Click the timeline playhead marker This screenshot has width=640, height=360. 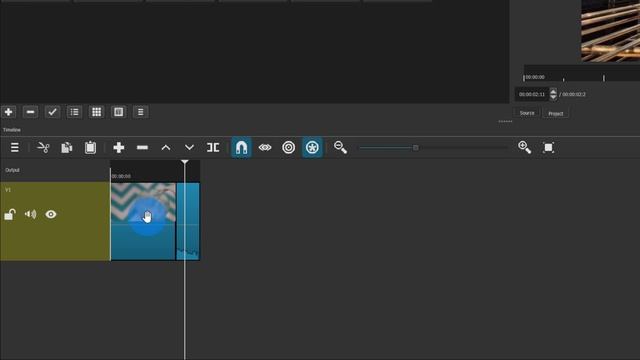pyautogui.click(x=185, y=162)
